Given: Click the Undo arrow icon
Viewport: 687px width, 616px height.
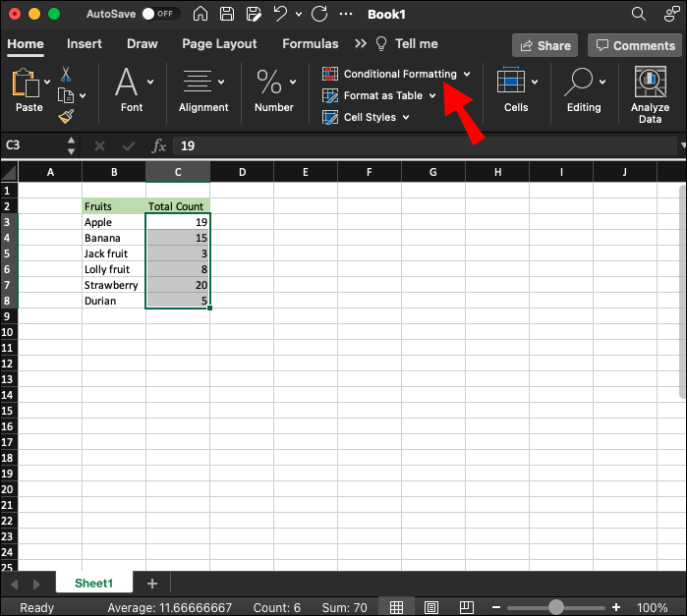Looking at the screenshot, I should pyautogui.click(x=280, y=15).
